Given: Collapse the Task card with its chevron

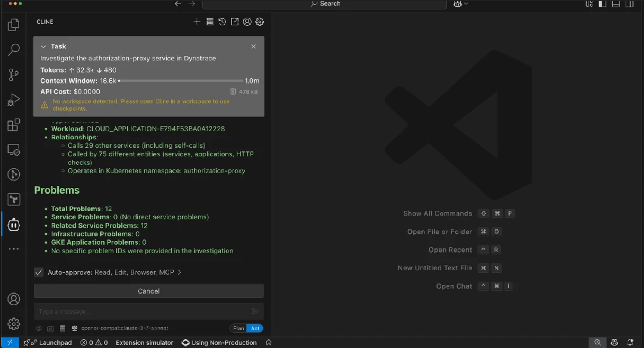Looking at the screenshot, I should coord(43,46).
